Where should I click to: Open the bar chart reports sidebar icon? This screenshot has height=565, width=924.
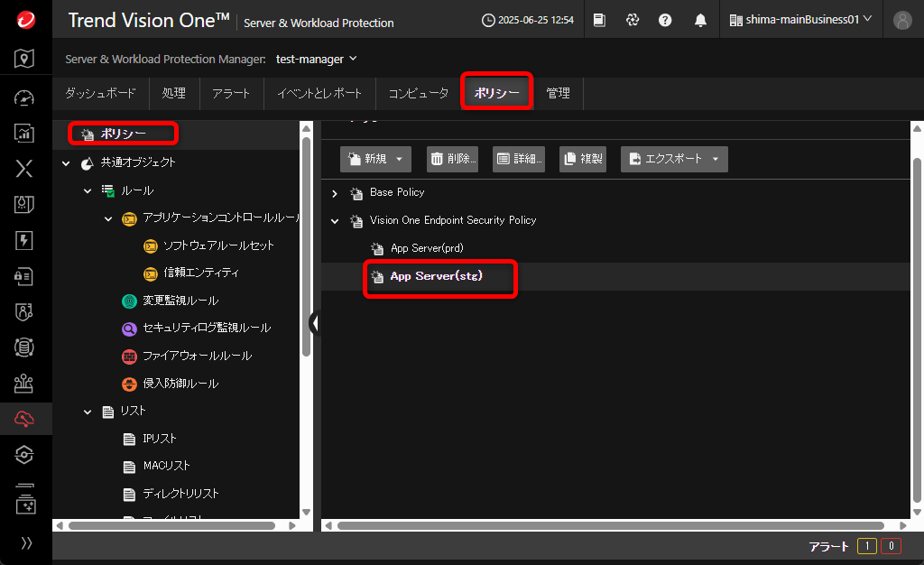(x=24, y=134)
